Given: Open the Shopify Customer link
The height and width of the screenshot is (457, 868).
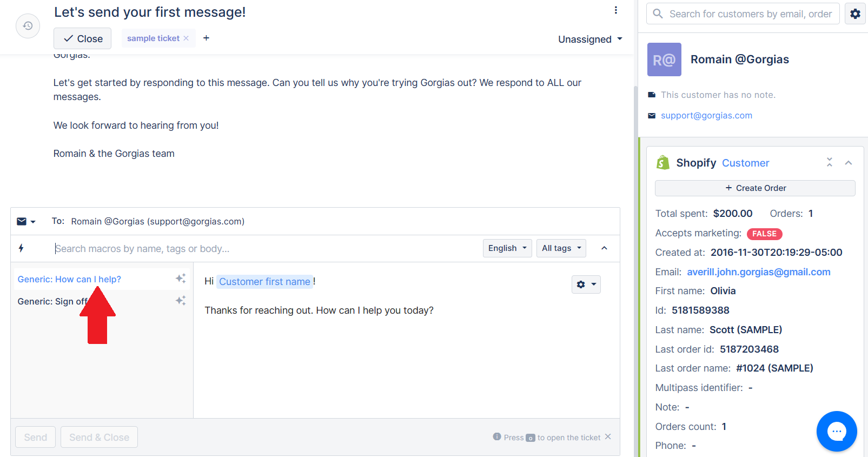Looking at the screenshot, I should coord(745,163).
